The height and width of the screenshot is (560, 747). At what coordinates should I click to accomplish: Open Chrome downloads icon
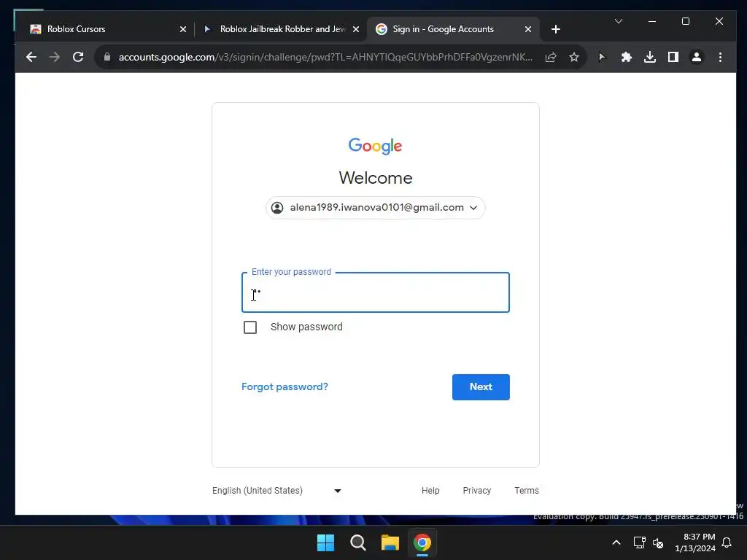pos(650,57)
